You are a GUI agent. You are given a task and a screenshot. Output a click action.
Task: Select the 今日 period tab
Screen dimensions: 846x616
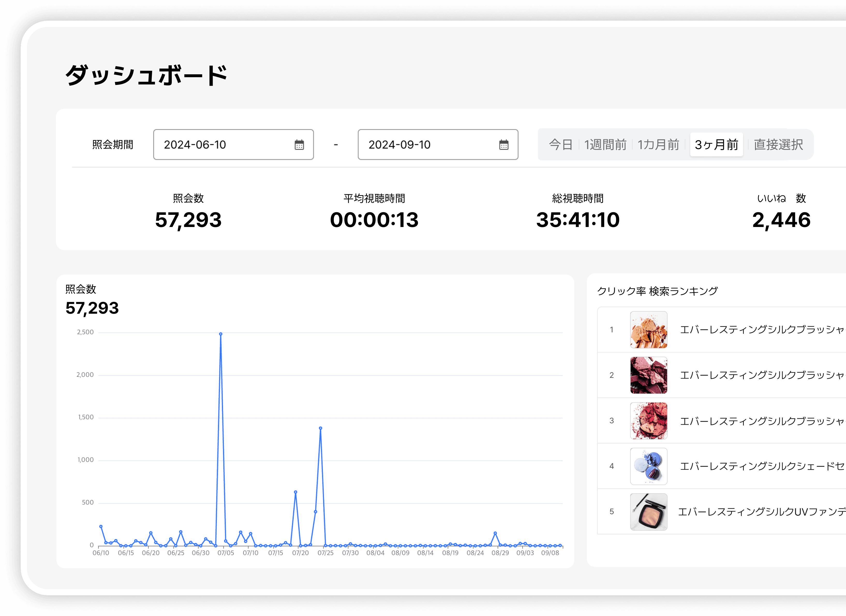[x=561, y=145]
